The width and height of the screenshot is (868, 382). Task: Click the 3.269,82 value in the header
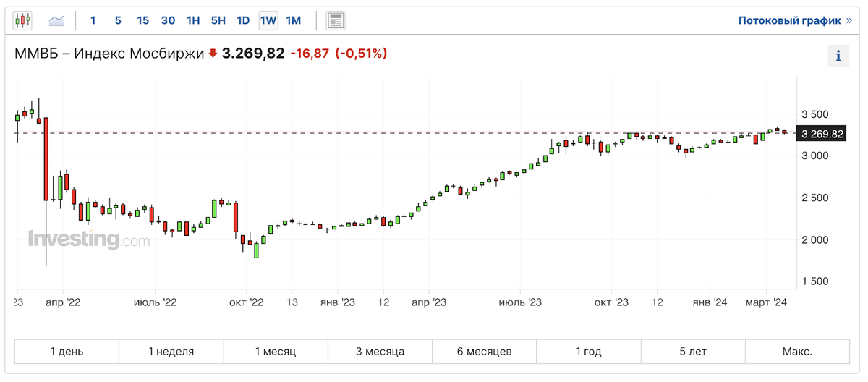coord(252,53)
